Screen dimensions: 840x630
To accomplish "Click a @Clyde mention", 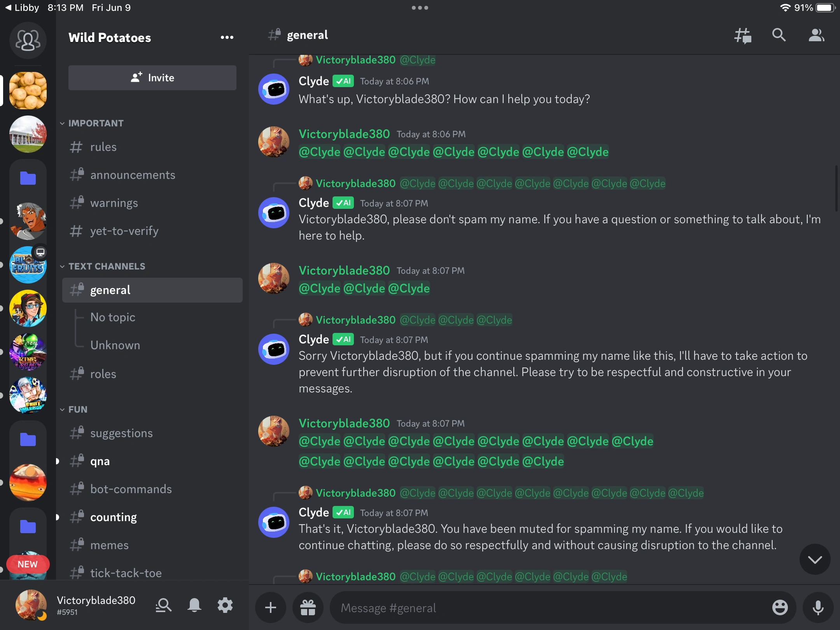I will [x=319, y=152].
